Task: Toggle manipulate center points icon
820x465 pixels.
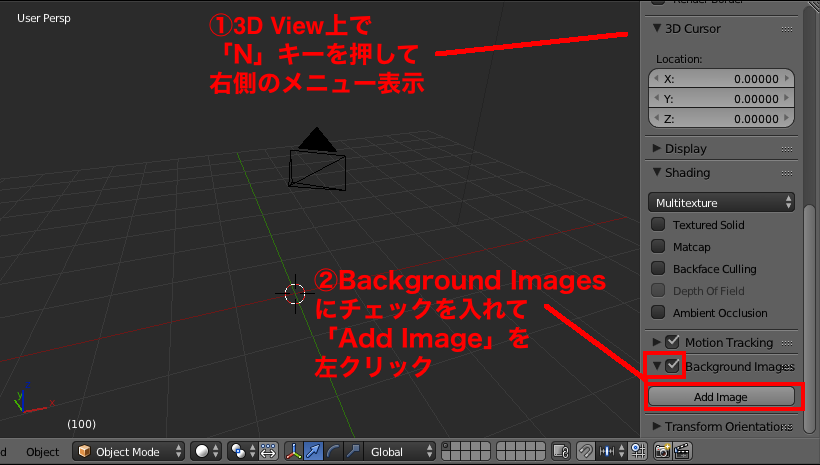Action: (268, 451)
